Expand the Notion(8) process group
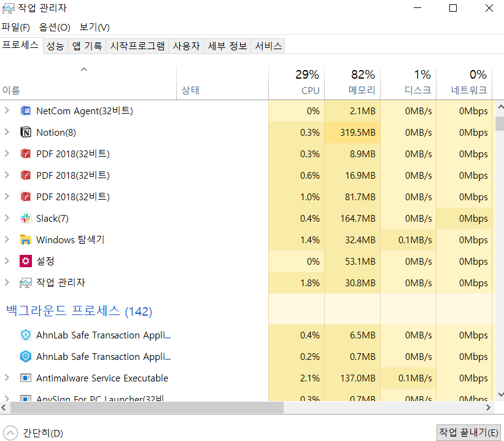 [7, 132]
